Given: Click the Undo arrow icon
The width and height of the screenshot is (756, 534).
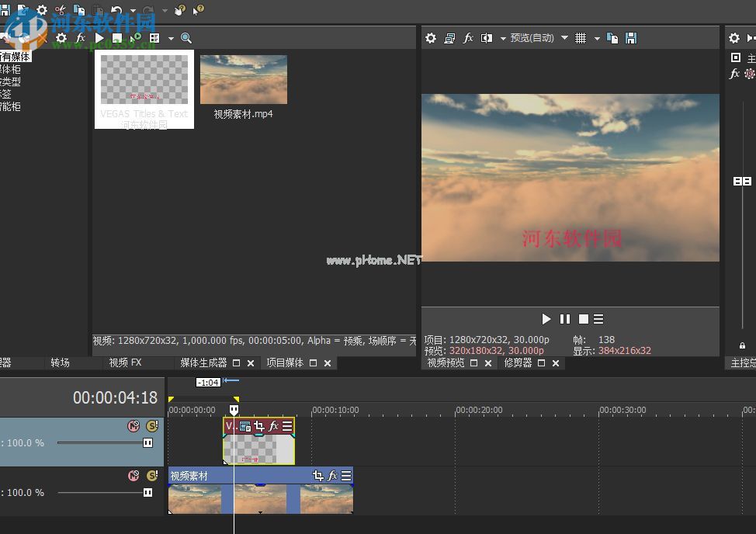Looking at the screenshot, I should point(116,9).
